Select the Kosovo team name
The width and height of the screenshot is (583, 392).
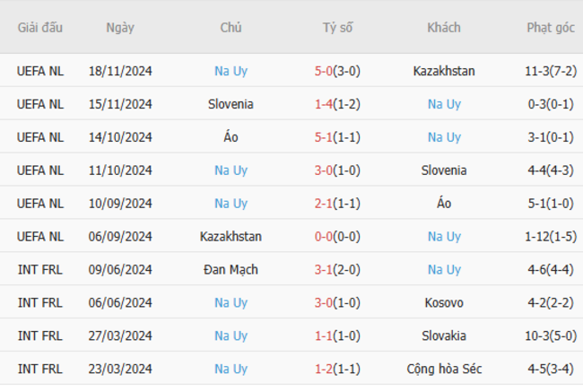click(444, 303)
